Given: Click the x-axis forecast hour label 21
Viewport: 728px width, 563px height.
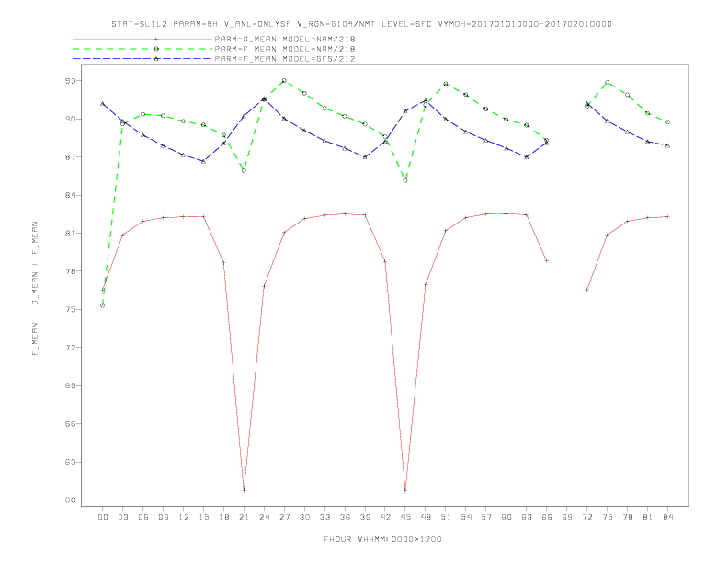Looking at the screenshot, I should [244, 517].
